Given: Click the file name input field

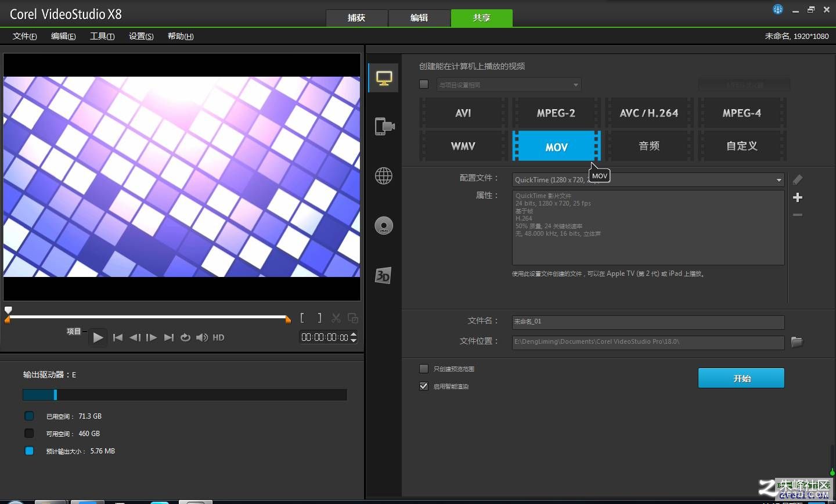Looking at the screenshot, I should coord(648,322).
